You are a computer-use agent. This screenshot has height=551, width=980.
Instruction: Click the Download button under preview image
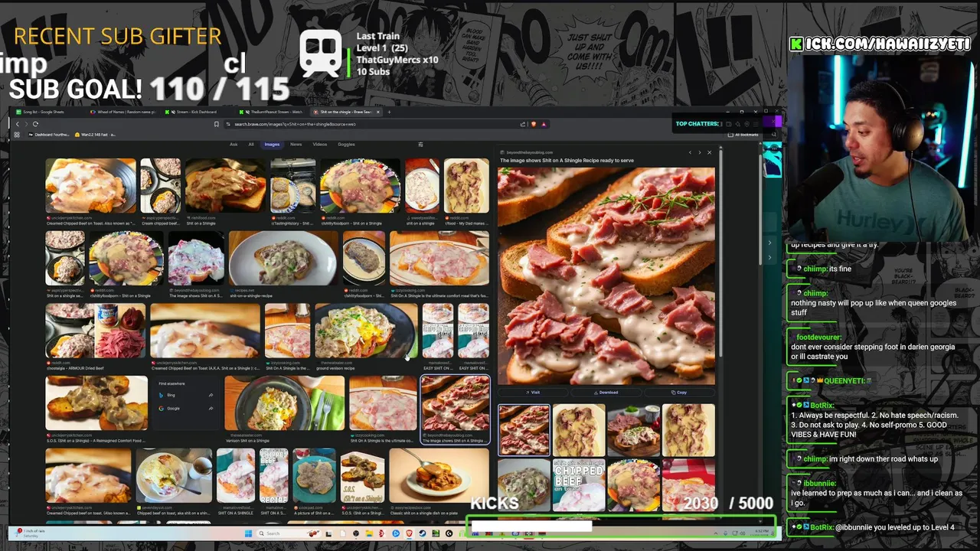click(606, 393)
